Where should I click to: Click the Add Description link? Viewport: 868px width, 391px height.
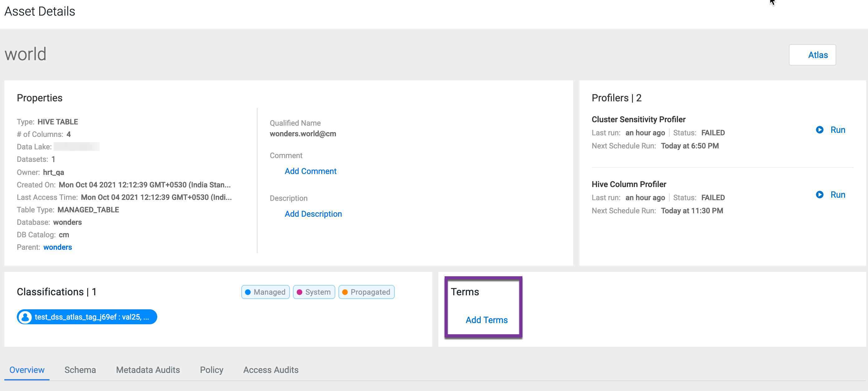pyautogui.click(x=313, y=214)
